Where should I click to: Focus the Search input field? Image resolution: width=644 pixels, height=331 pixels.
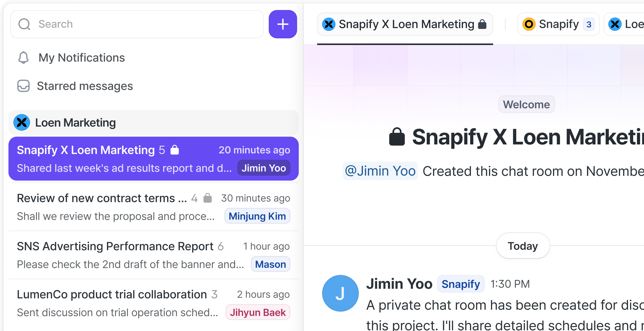point(137,24)
